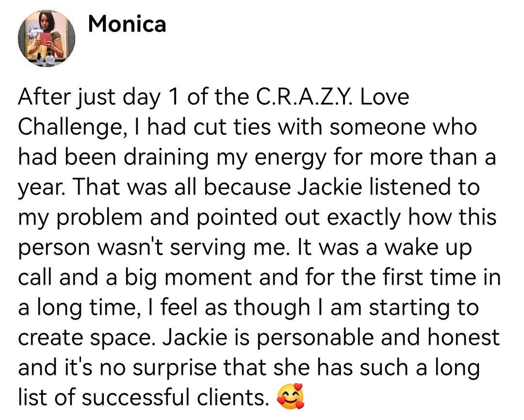Click the words "After just day 1"
The width and height of the screenshot is (524, 420).
coord(90,98)
